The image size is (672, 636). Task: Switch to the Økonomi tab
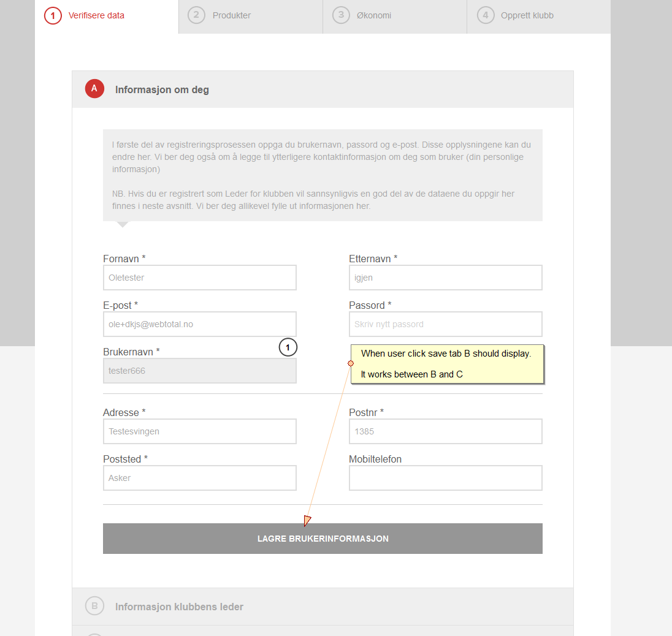[374, 15]
